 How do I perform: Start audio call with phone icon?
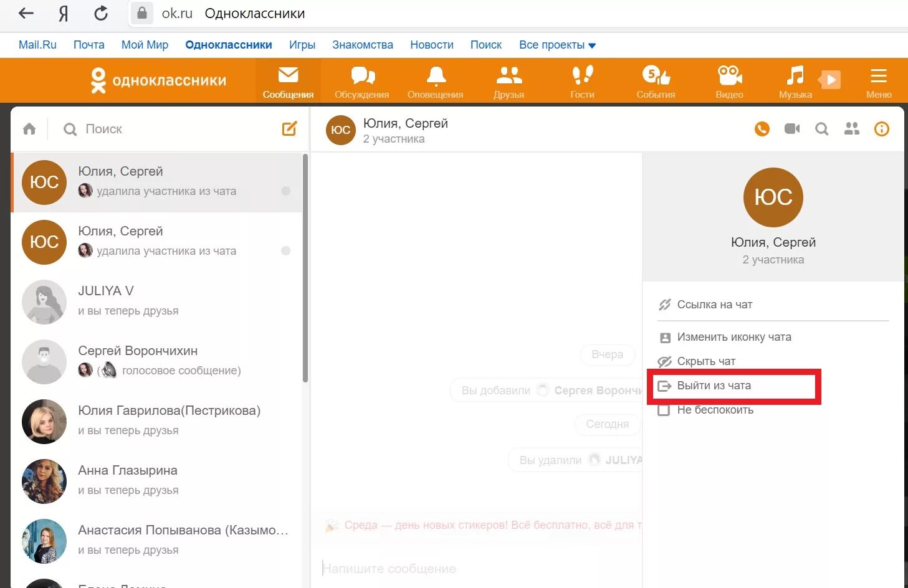click(x=762, y=129)
